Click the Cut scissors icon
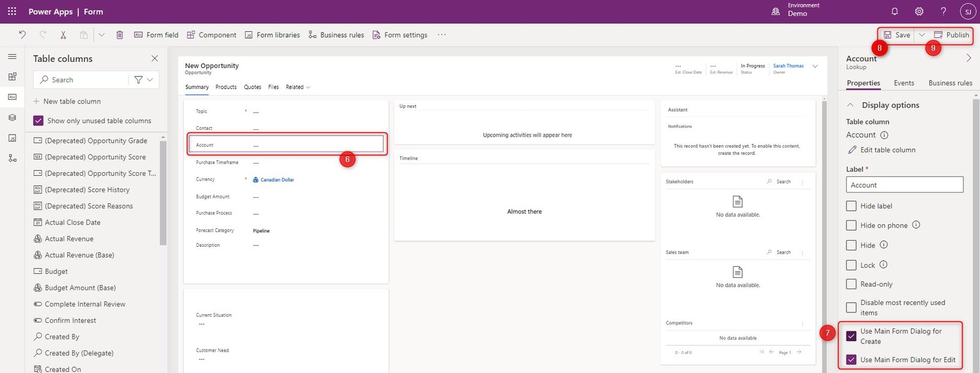The width and height of the screenshot is (980, 373). (63, 35)
